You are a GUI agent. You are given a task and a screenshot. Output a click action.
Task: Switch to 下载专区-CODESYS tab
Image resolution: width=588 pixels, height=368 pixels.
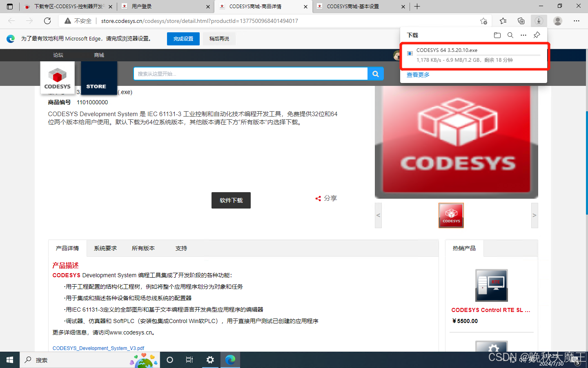(68, 7)
